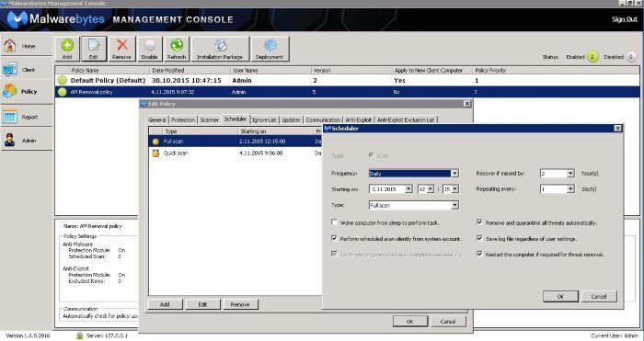Open the Recover if missed by dropdown
Screen dimensions: 644x341
(x=570, y=174)
